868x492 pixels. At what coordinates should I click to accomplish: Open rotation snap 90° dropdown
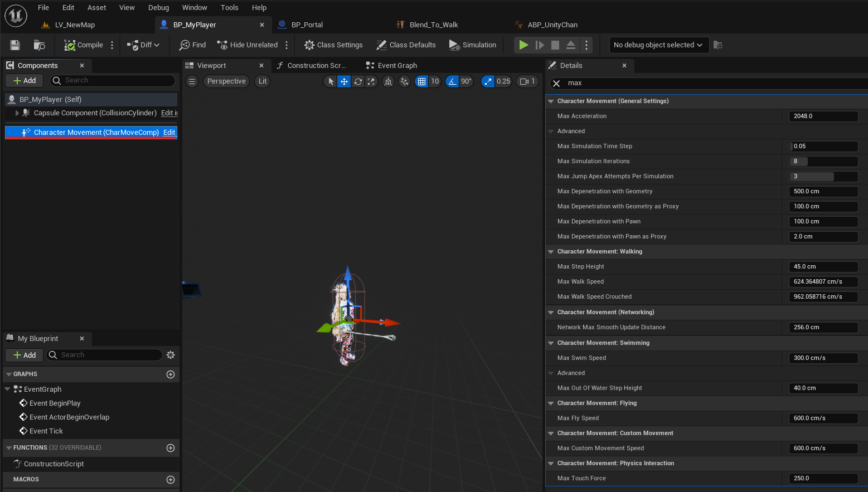click(x=467, y=81)
